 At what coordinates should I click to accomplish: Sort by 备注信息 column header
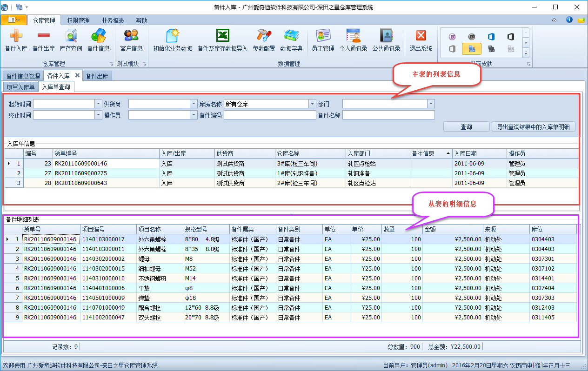click(431, 153)
